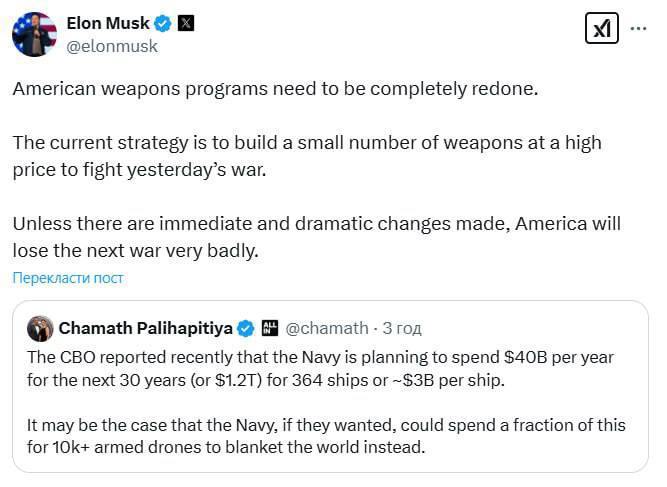Click Elon Musk's blue verified checkmark badge

(x=162, y=23)
